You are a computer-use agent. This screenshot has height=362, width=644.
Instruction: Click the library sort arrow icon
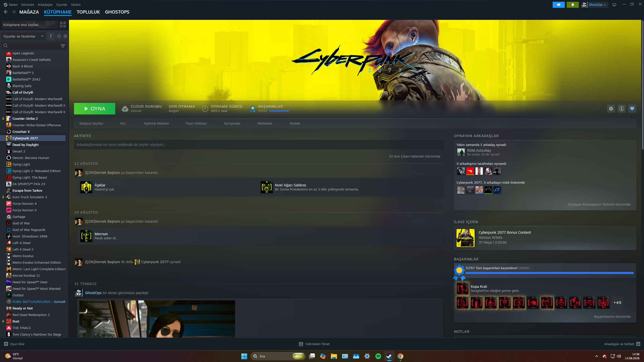[51, 36]
